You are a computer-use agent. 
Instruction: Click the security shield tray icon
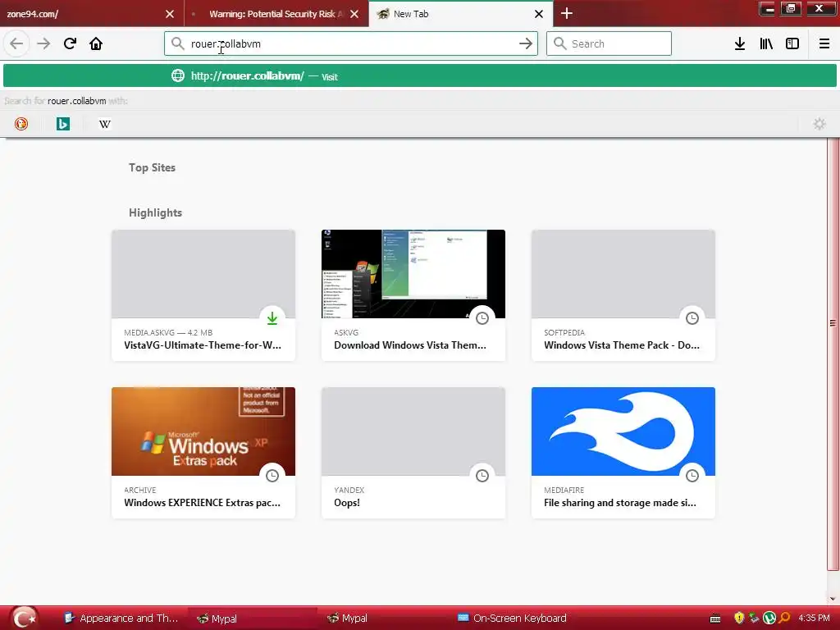(x=739, y=619)
